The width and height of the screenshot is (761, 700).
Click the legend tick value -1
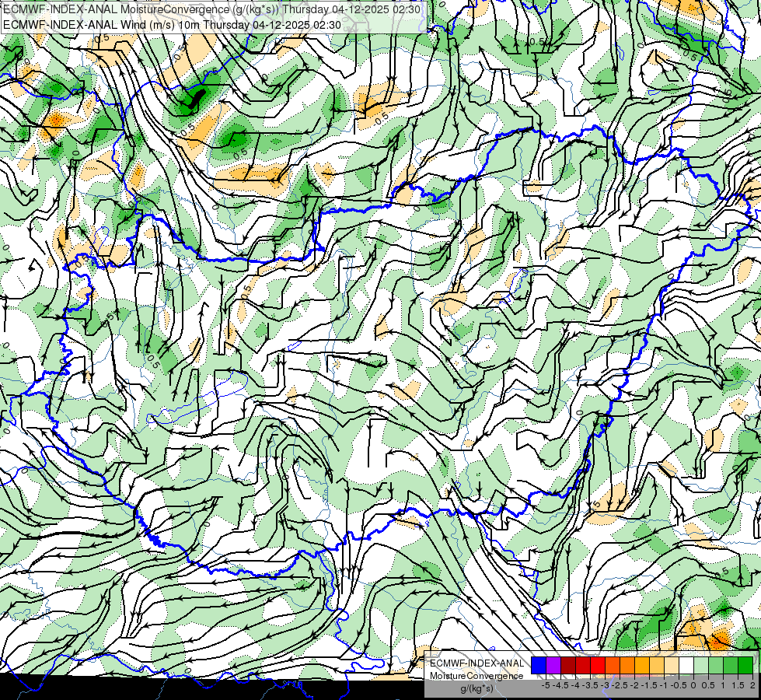(664, 685)
